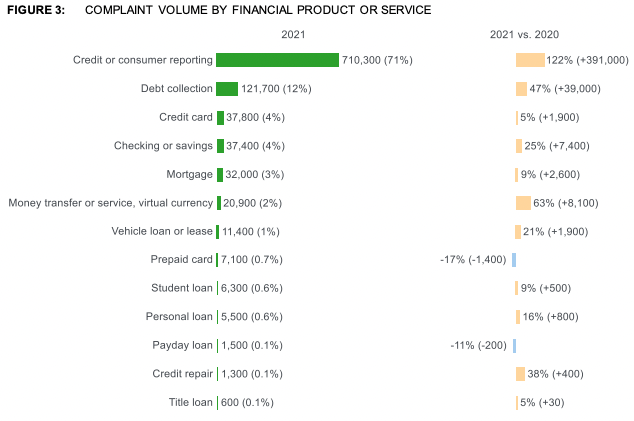634x421 pixels.
Task: Select the "Checking or savings" label
Action: click(x=163, y=146)
